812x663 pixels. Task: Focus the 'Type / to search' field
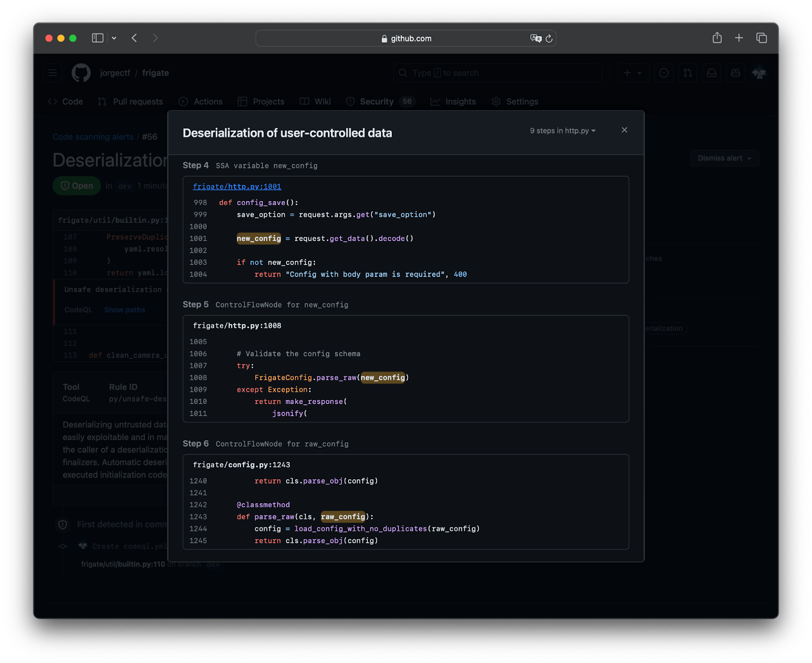[x=497, y=73]
